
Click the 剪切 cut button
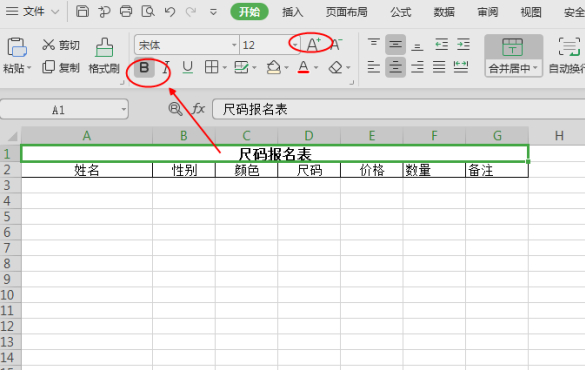tap(61, 45)
